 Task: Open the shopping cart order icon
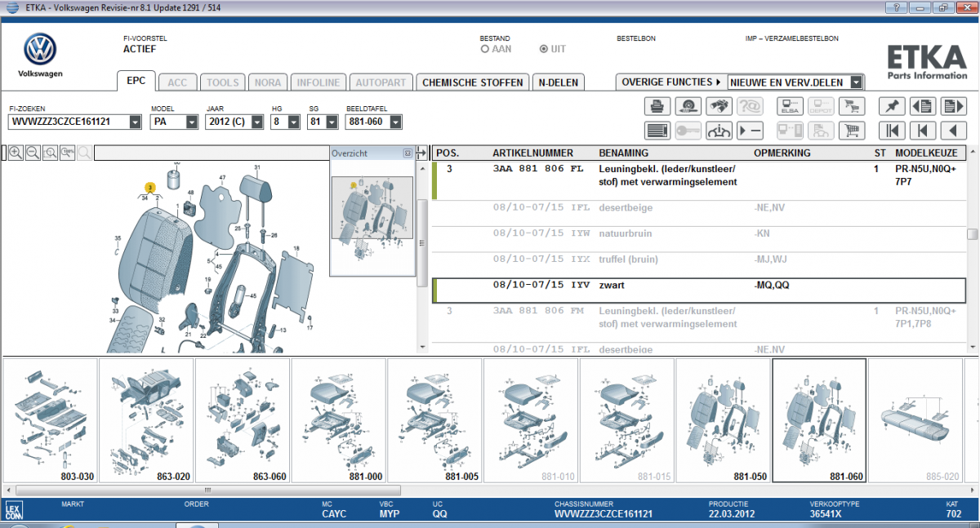tap(853, 130)
